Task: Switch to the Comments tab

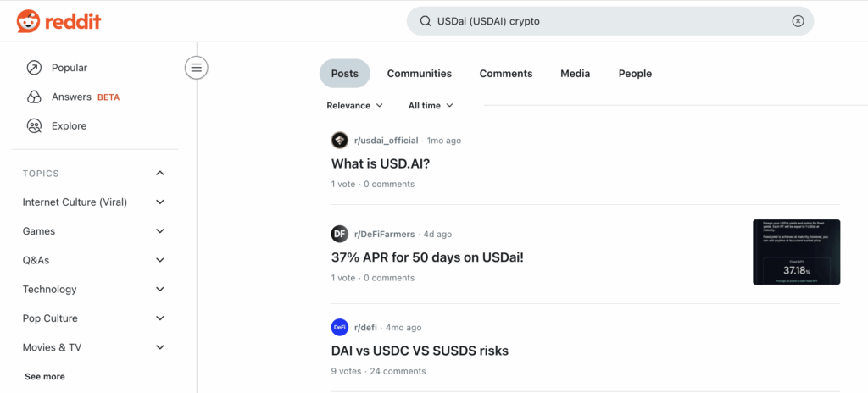Action: coord(505,74)
